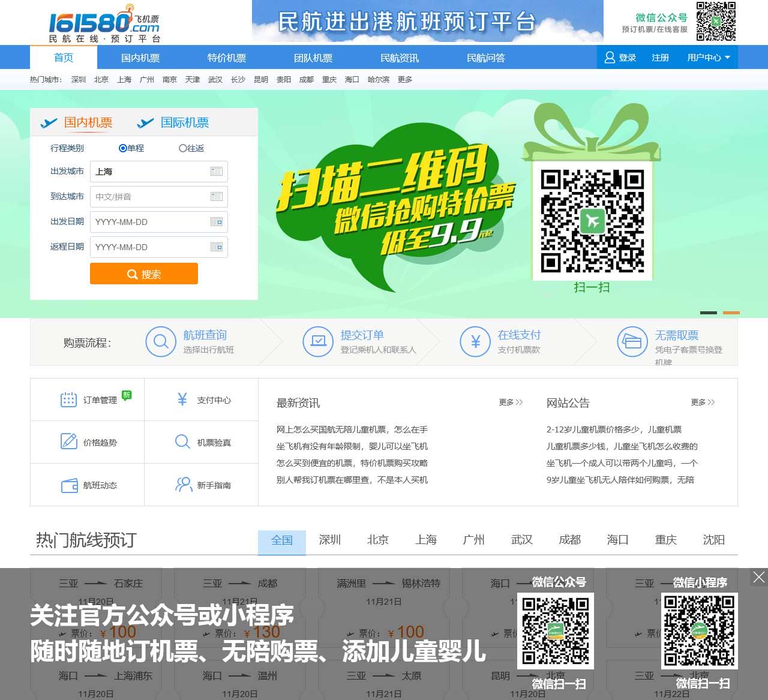Viewport: 768px width, 700px height.
Task: Select the orange banner slide indicator
Action: point(731,313)
